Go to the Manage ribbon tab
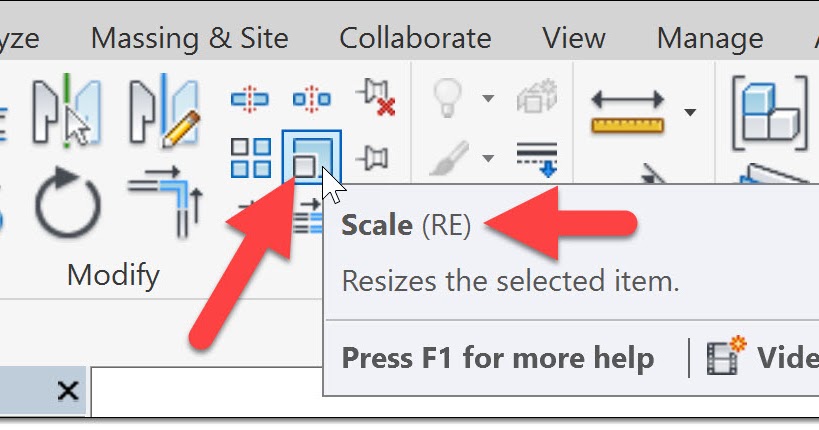The width and height of the screenshot is (819, 430). pyautogui.click(x=710, y=38)
